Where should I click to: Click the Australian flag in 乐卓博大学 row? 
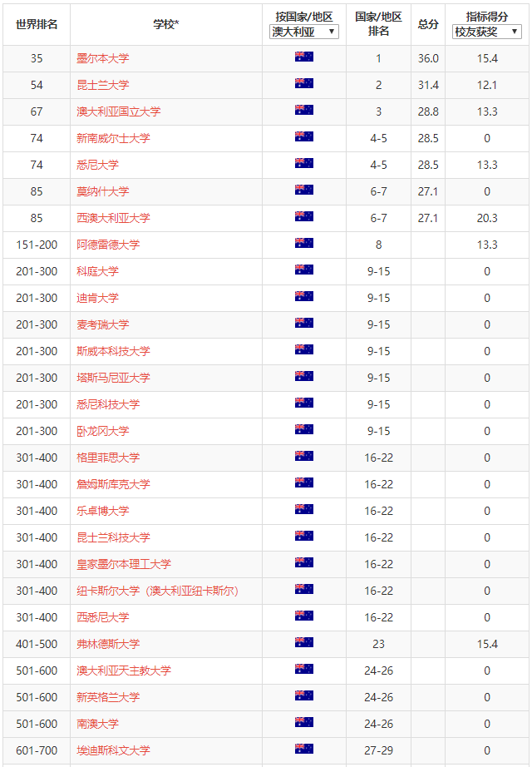pyautogui.click(x=304, y=509)
